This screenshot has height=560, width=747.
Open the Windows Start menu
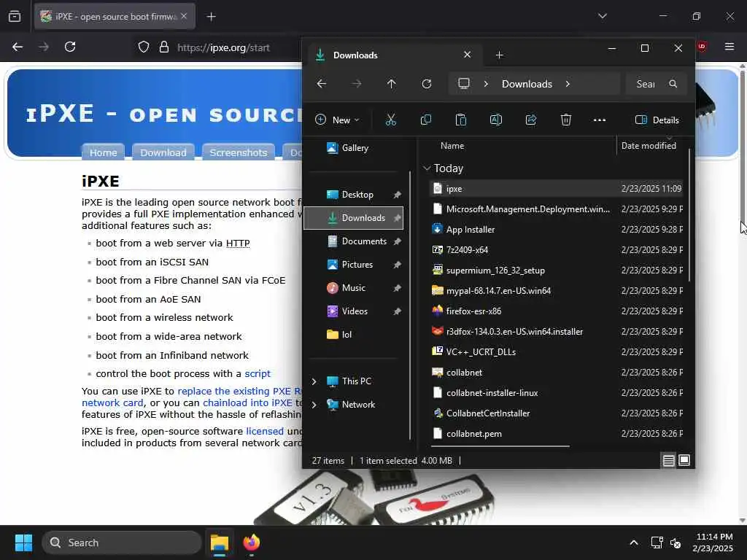click(23, 542)
